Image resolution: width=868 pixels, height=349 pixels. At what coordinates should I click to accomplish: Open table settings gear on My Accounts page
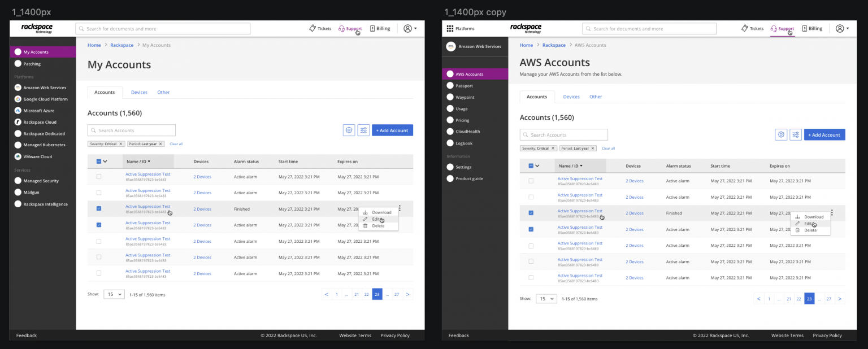point(349,130)
